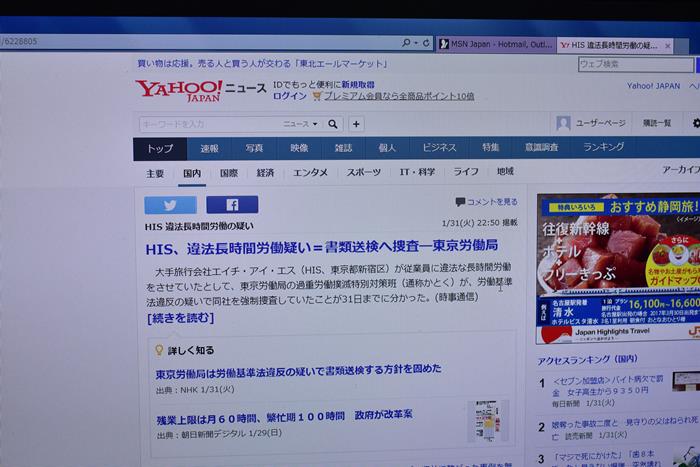Open the 国内 category sub-tab

[192, 173]
